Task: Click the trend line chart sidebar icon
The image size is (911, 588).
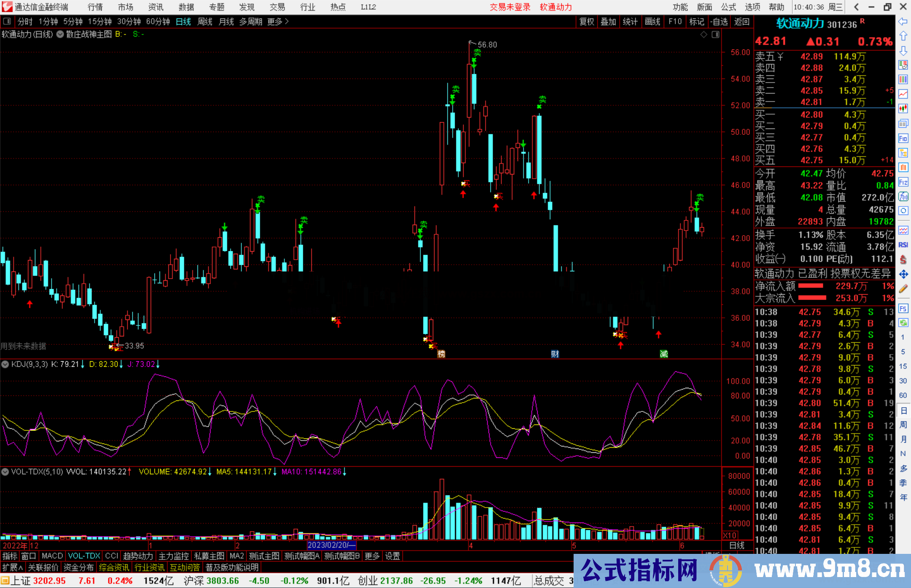Action: pyautogui.click(x=903, y=94)
